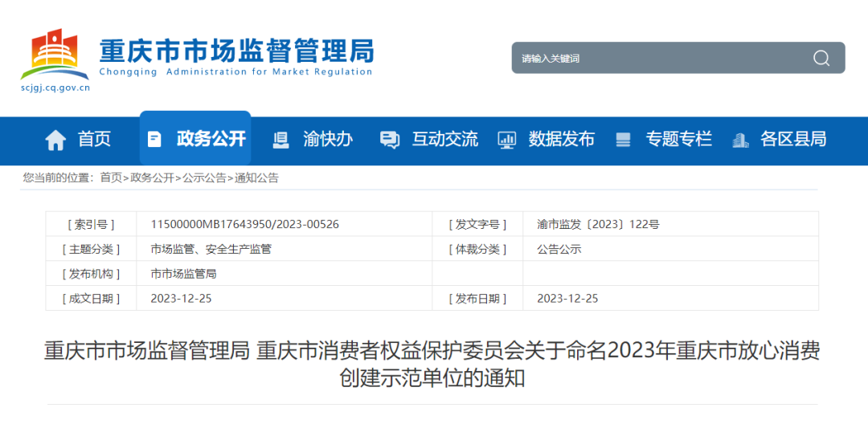
Task: Click the home icon beside 首页
Action: 55,140
